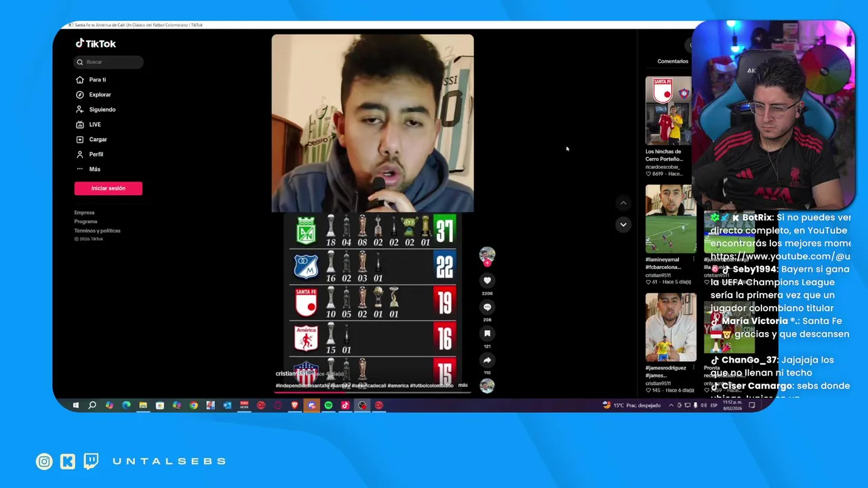This screenshot has width=868, height=488.
Task: Open the Empresa footer link
Action: click(84, 213)
